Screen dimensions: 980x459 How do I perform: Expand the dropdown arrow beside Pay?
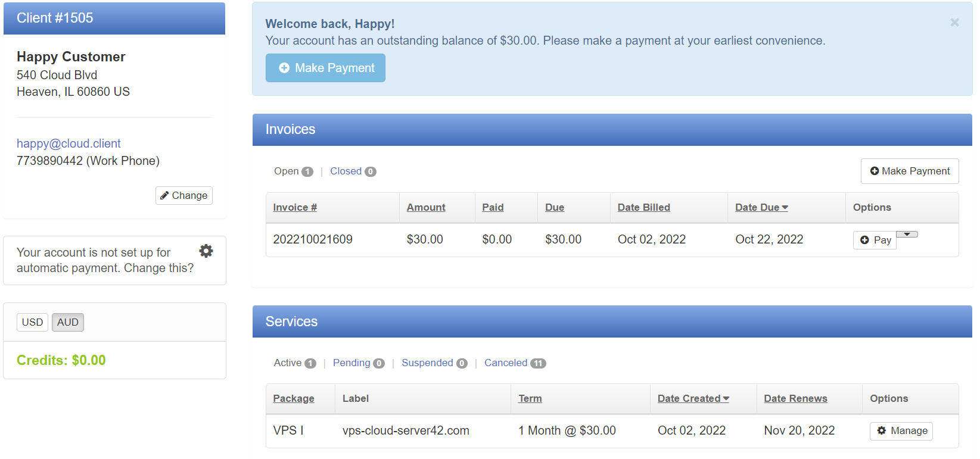coord(907,235)
